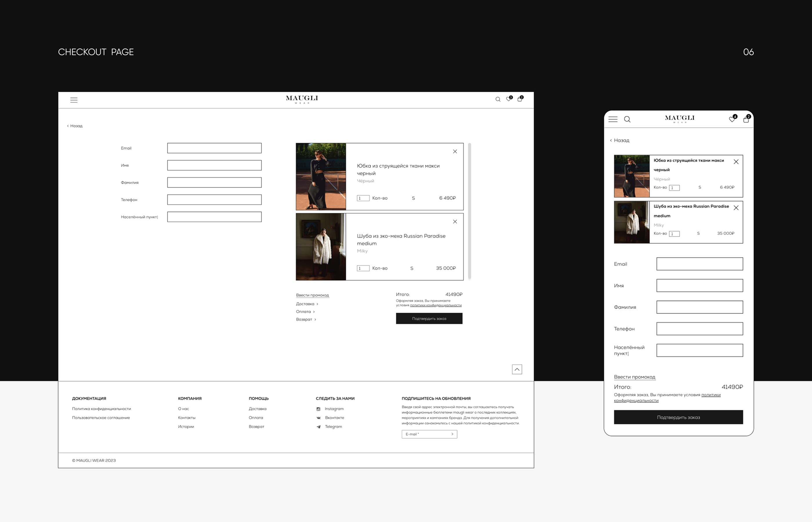Remove the Russian Paradise fur coat on desktop
This screenshot has height=522, width=812.
pos(455,222)
